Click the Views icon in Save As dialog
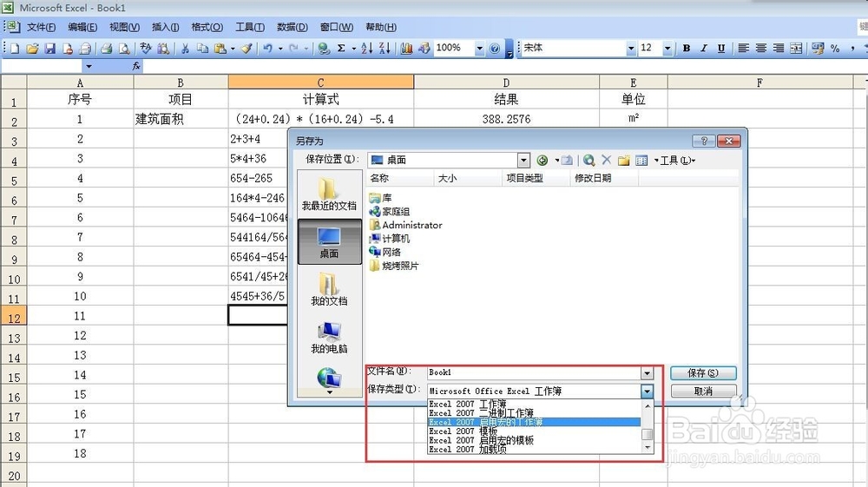 pos(641,161)
